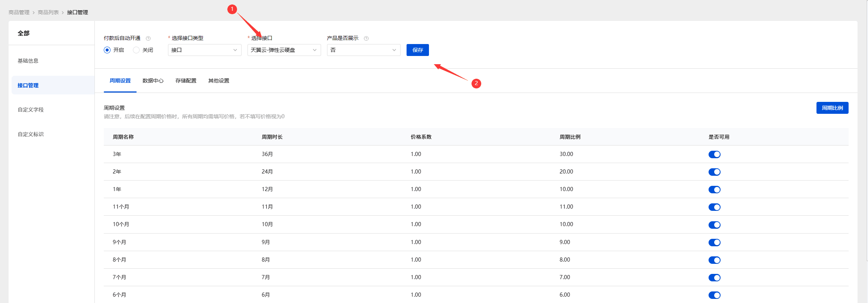Open the 选择接口 dropdown showing 天翼云-弹性云硬盘
This screenshot has height=303, width=868.
(284, 50)
